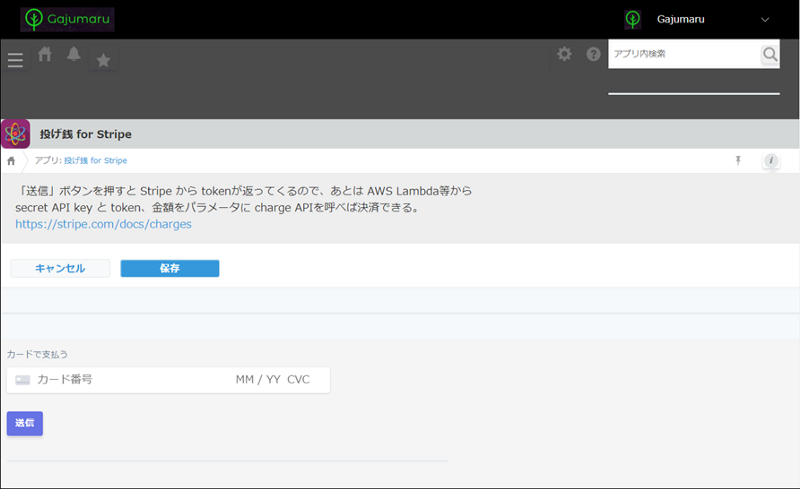Open the hamburger navigation menu

click(15, 60)
